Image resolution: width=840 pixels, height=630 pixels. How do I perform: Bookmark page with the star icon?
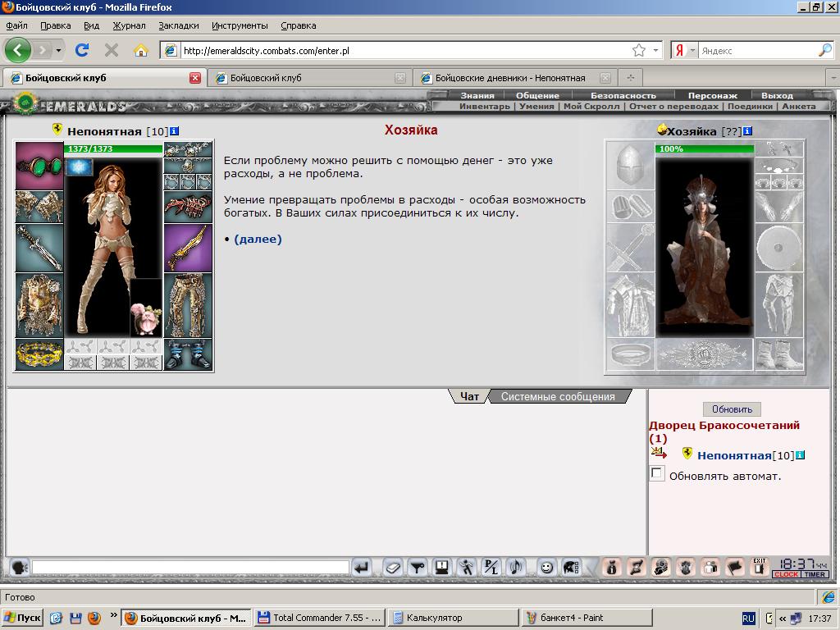[x=638, y=51]
